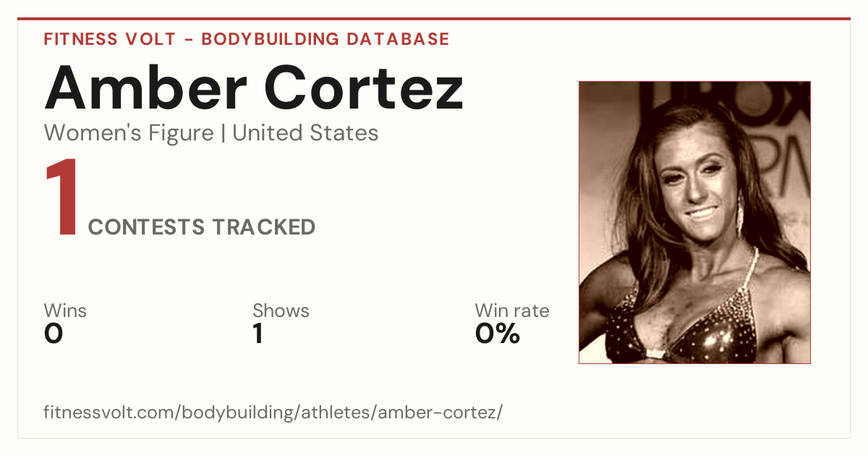Click the United States country text

(x=305, y=133)
